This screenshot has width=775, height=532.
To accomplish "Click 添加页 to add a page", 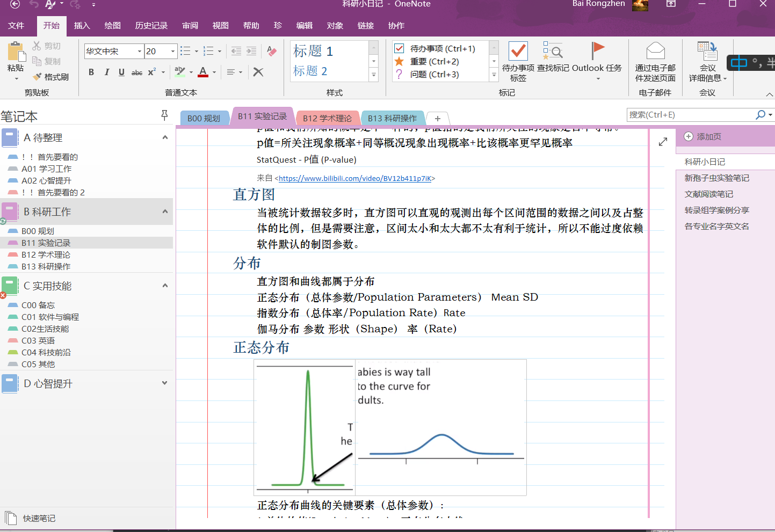I will (x=703, y=137).
